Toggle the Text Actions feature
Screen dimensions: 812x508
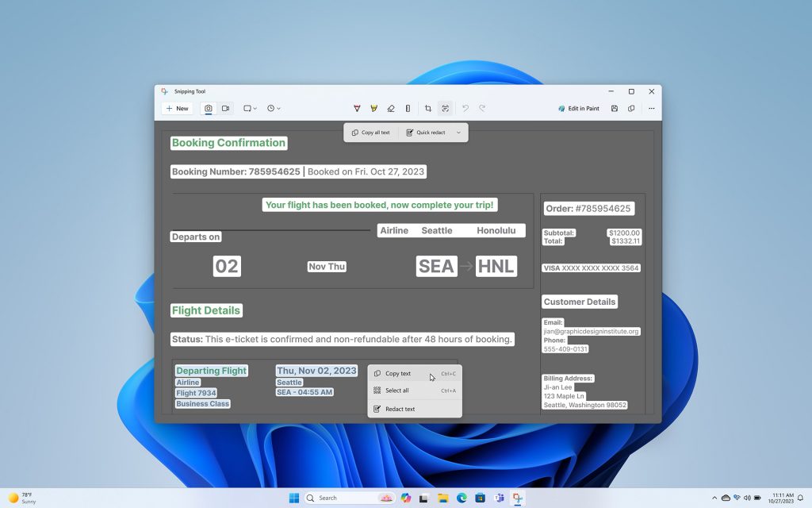444,108
